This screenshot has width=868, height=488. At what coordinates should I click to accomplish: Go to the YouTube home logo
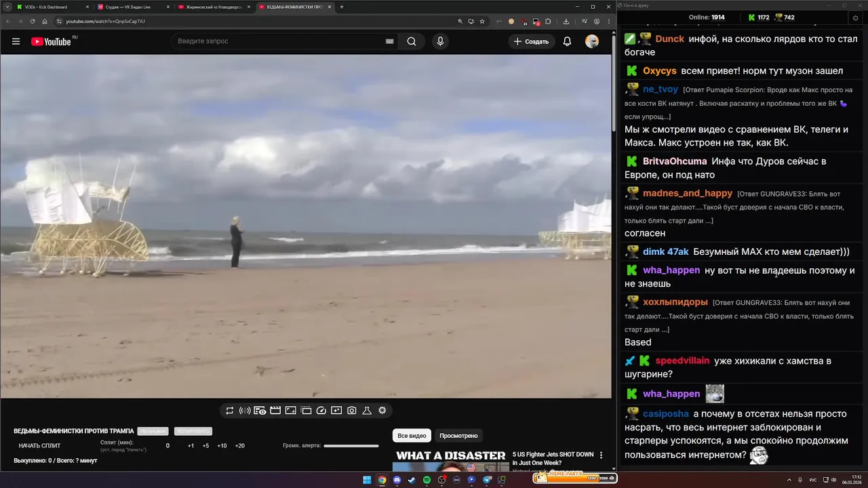[51, 41]
